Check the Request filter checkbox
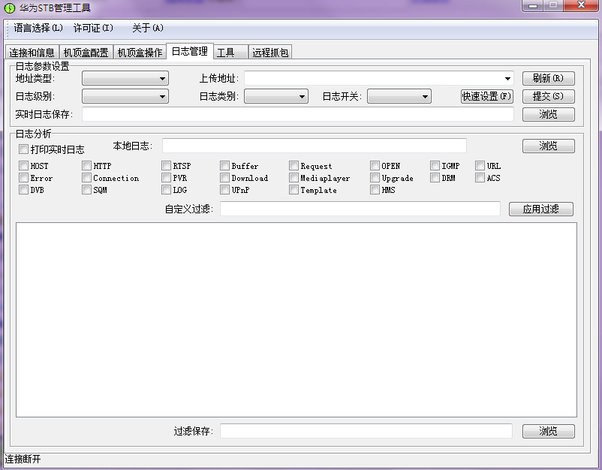 [294, 165]
